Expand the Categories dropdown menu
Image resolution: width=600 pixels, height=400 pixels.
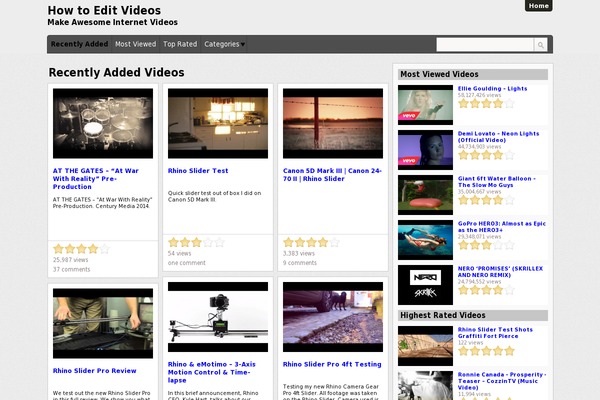224,44
